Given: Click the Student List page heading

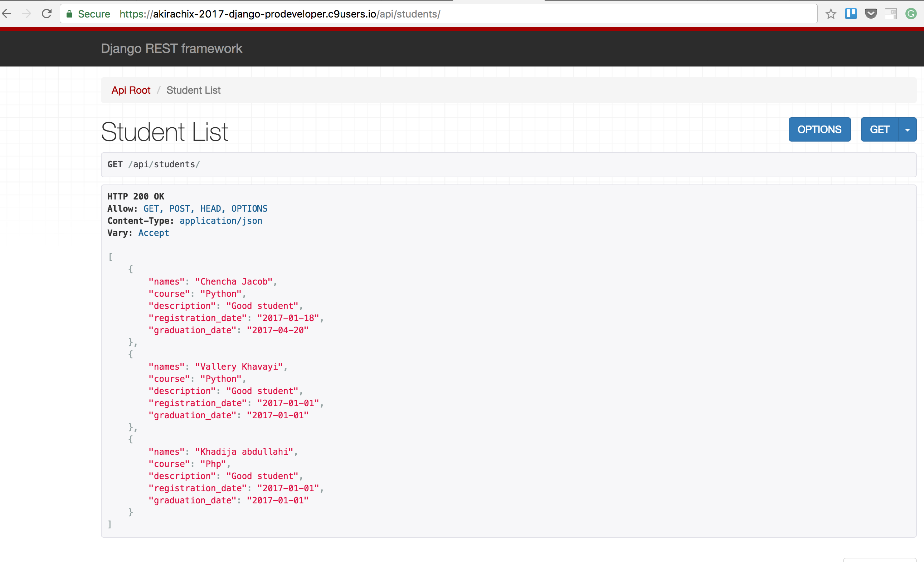Looking at the screenshot, I should coord(164,132).
